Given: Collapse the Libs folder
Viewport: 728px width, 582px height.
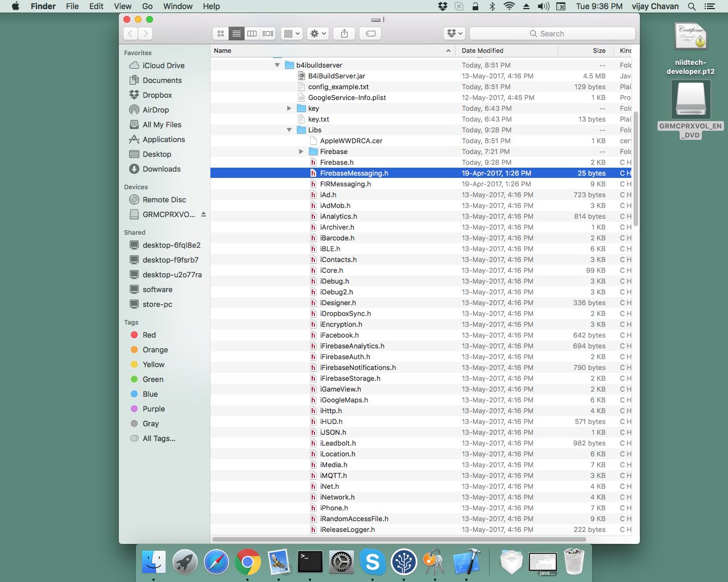Looking at the screenshot, I should pos(289,130).
